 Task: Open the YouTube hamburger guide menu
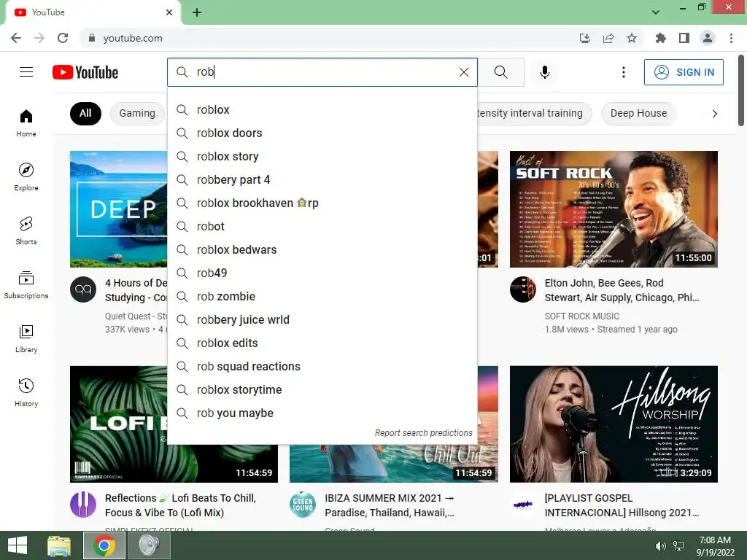click(26, 72)
